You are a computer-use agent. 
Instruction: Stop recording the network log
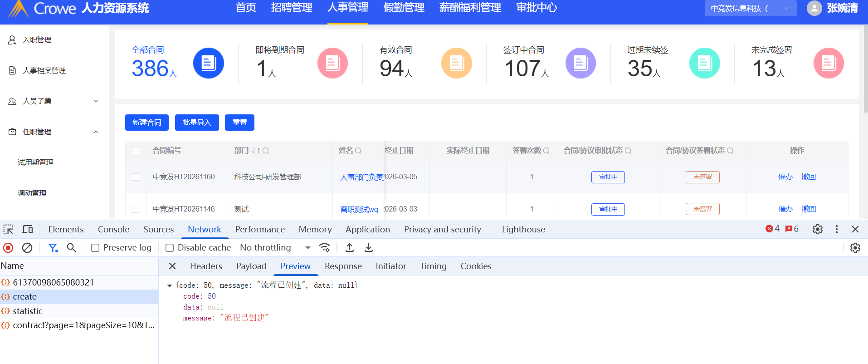click(x=8, y=248)
